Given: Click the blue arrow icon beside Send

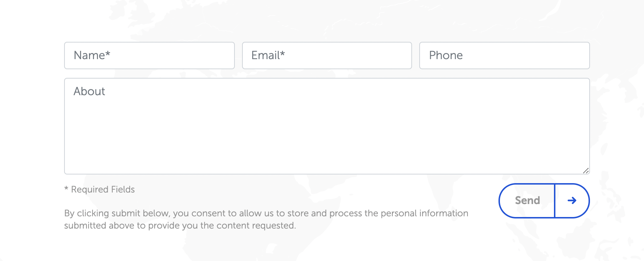Looking at the screenshot, I should [572, 200].
